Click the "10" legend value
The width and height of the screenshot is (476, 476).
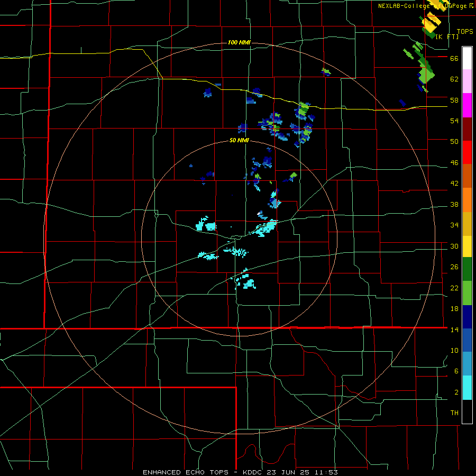coord(454,351)
